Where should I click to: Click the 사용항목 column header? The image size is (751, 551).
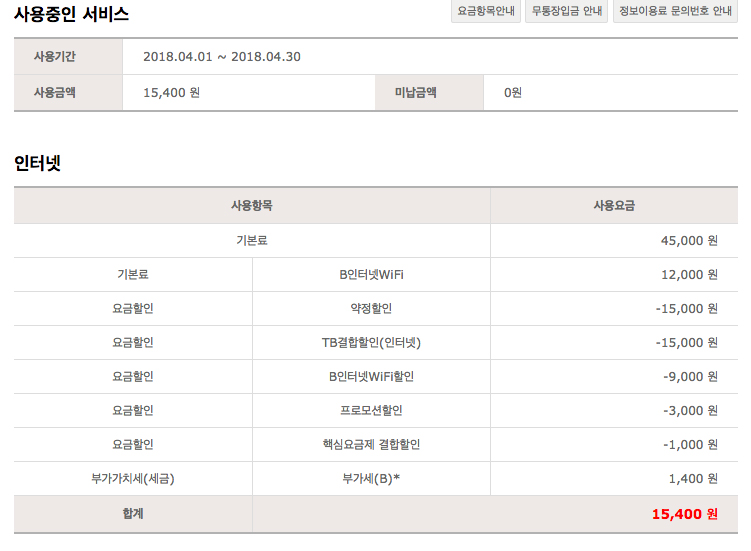point(252,206)
